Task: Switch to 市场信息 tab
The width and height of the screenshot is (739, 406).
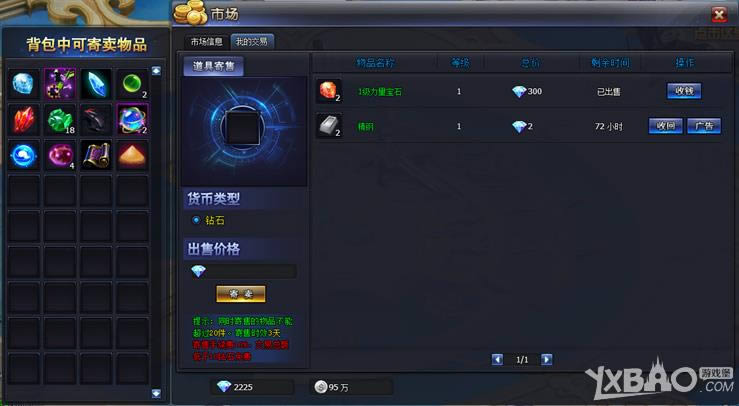Action: pos(206,42)
